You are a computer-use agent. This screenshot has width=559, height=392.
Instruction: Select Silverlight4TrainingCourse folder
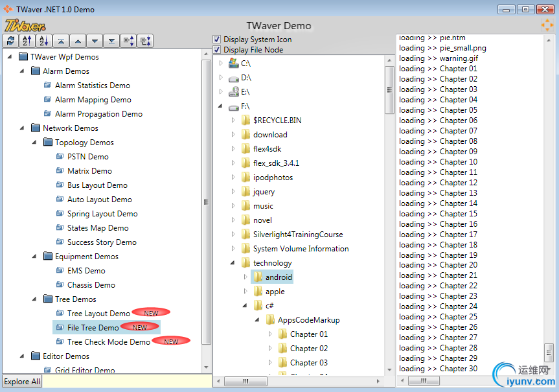298,235
